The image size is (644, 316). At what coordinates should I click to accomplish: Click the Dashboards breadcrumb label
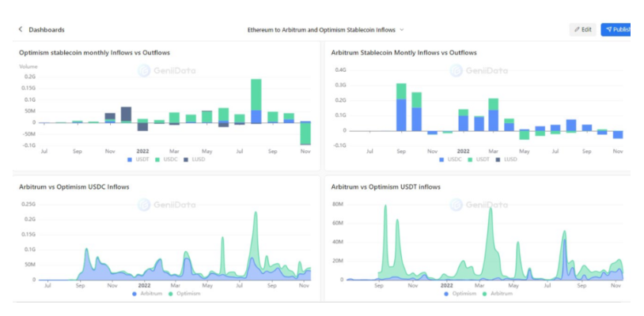pyautogui.click(x=47, y=30)
